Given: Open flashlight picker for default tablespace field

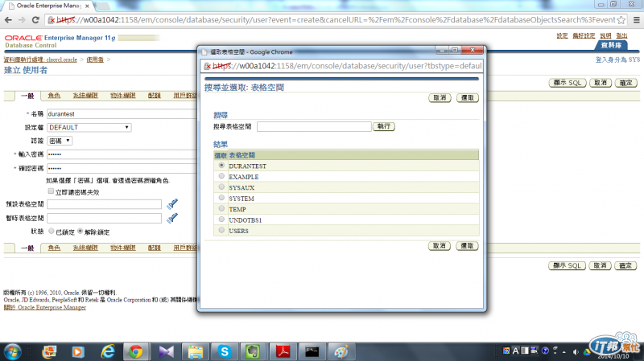Looking at the screenshot, I should tap(172, 204).
